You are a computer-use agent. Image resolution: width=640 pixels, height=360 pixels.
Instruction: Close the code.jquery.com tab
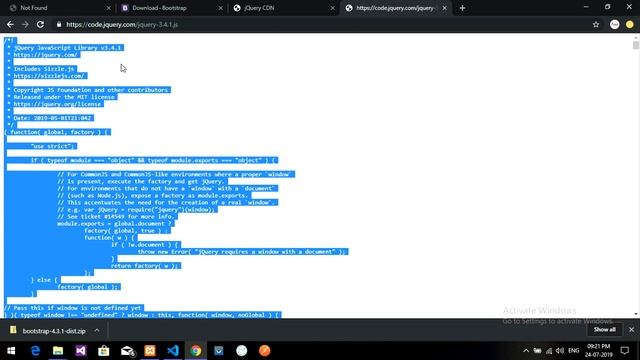pyautogui.click(x=444, y=8)
